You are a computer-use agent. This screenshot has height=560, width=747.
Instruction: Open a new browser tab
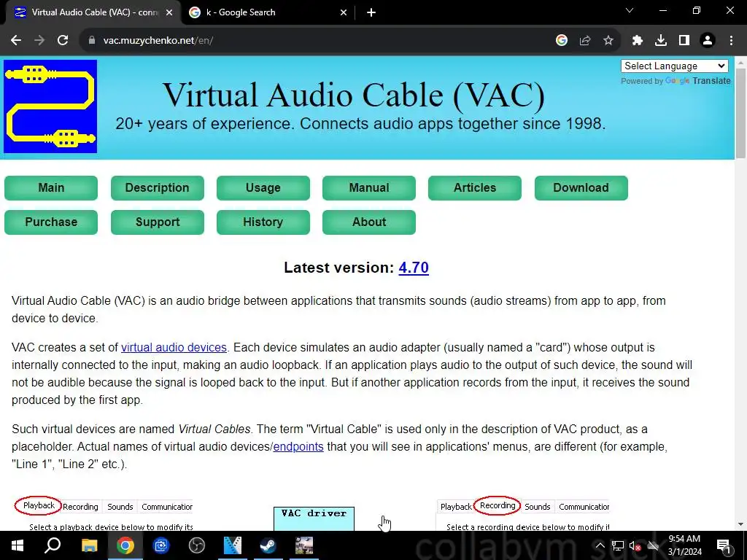(371, 13)
